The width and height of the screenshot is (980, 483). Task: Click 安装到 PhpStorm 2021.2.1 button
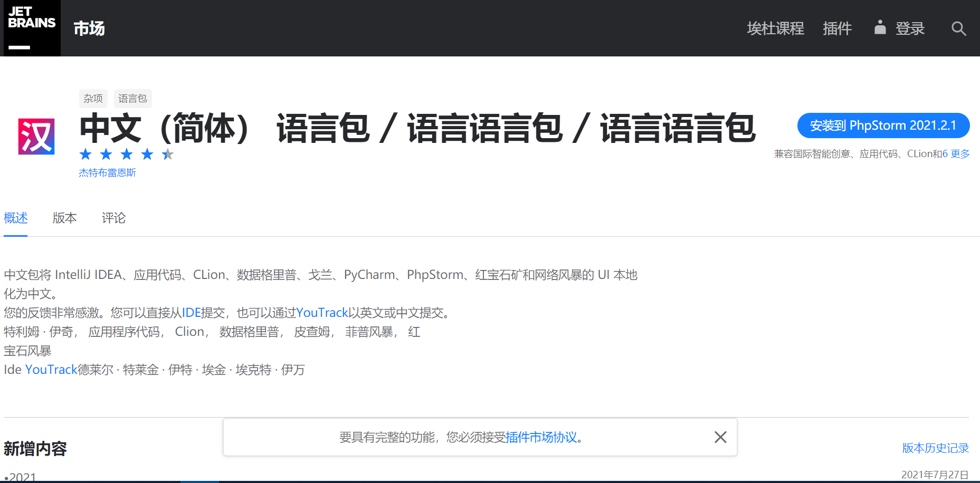point(883,125)
